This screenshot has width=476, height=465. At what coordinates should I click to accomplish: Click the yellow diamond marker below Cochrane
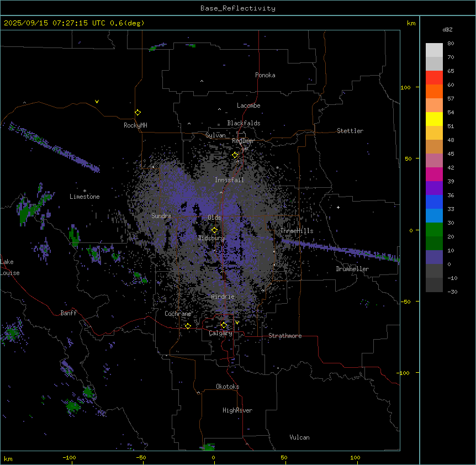click(x=188, y=326)
